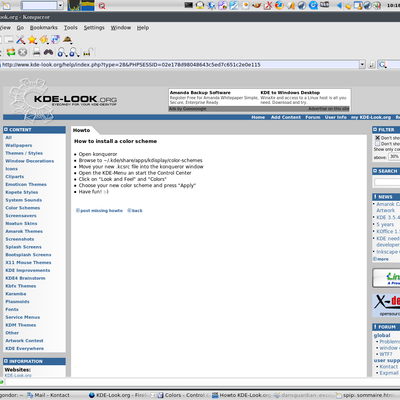Collapse the SEARCH panel header
This screenshot has height=400, width=400.
pyautogui.click(x=375, y=171)
